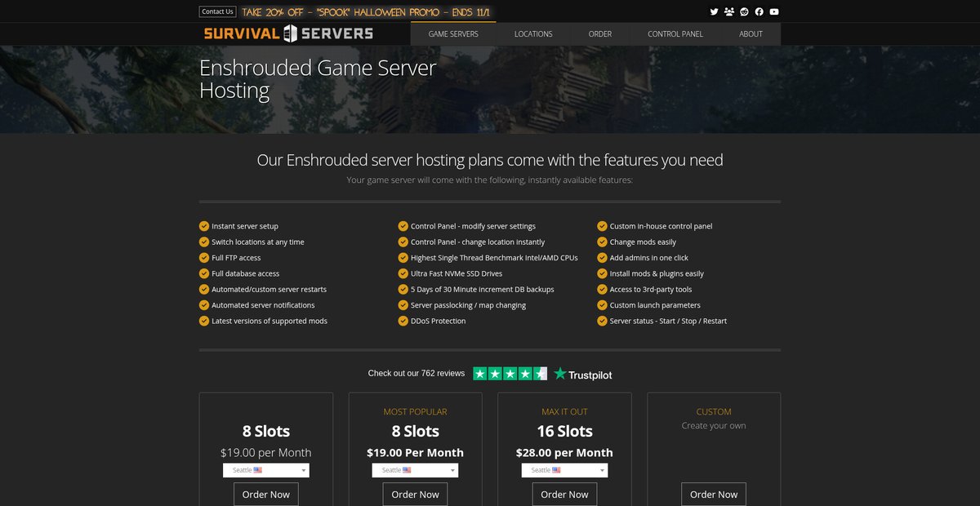Click the checkmark beside Server passlocking / map changing

(403, 305)
